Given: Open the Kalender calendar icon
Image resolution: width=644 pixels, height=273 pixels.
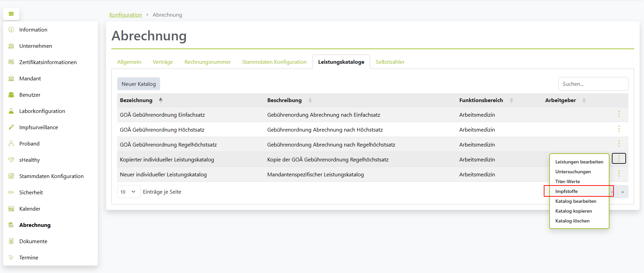Looking at the screenshot, I should click(x=11, y=209).
